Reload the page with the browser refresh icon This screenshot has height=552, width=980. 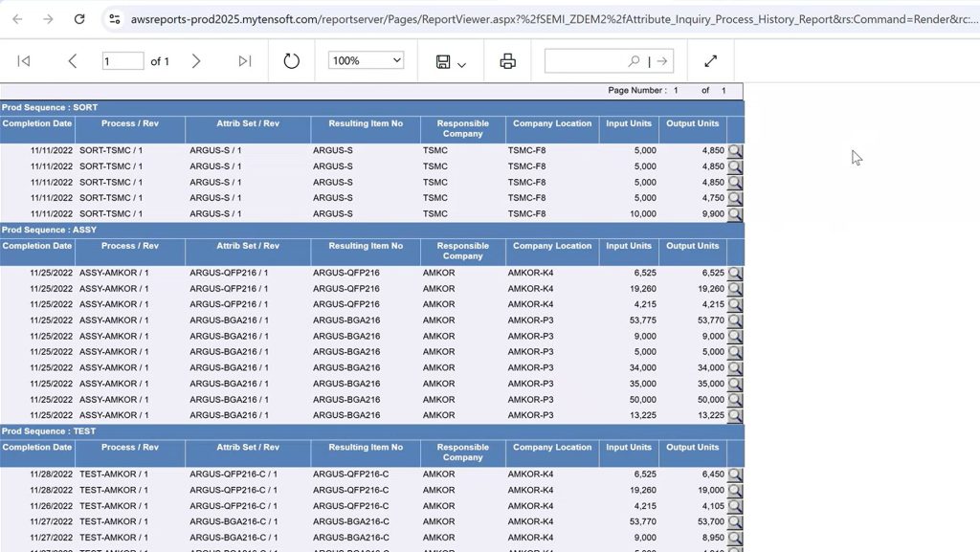[x=79, y=17]
